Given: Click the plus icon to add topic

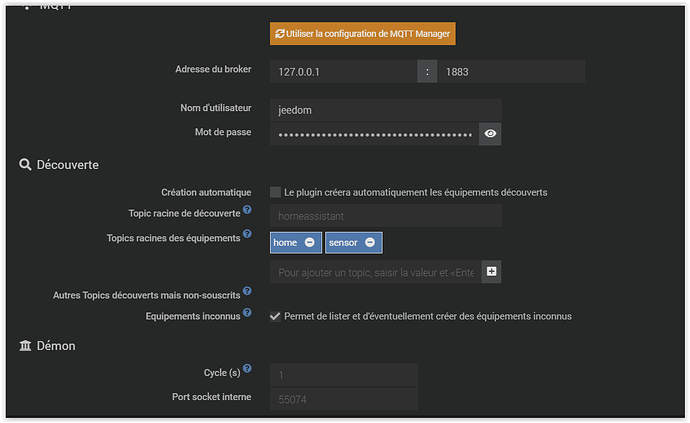Looking at the screenshot, I should pos(491,271).
